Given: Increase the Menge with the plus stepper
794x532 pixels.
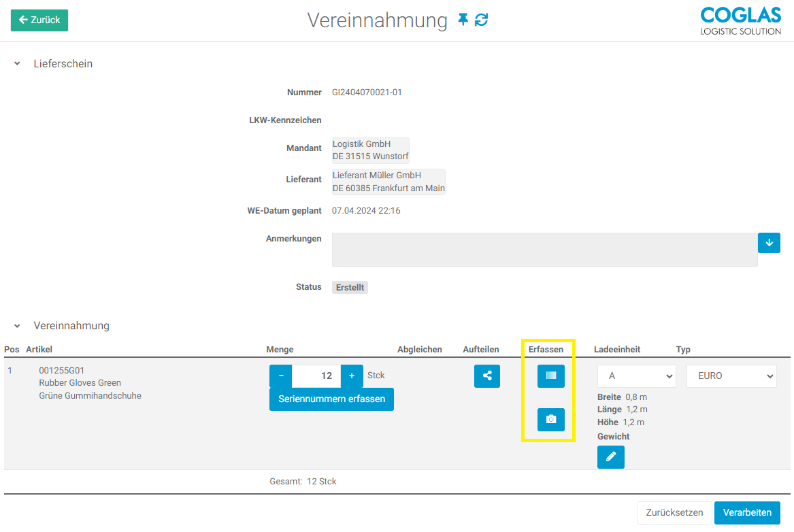Looking at the screenshot, I should coord(352,376).
